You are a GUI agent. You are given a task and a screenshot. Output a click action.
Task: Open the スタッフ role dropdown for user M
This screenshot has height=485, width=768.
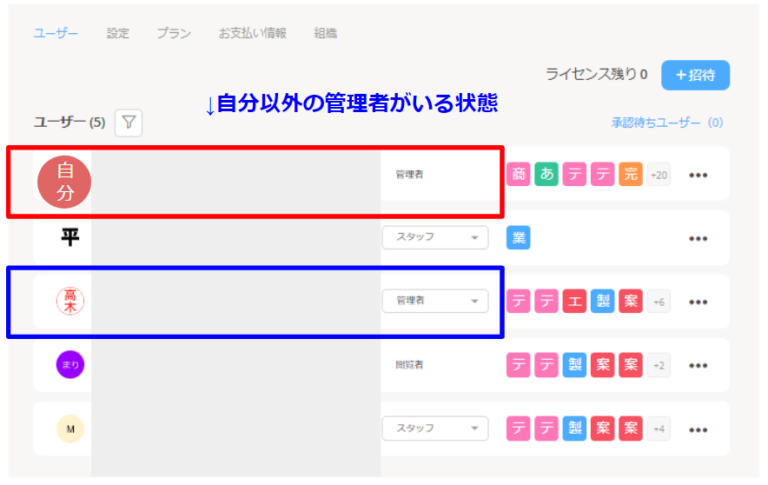pyautogui.click(x=435, y=428)
